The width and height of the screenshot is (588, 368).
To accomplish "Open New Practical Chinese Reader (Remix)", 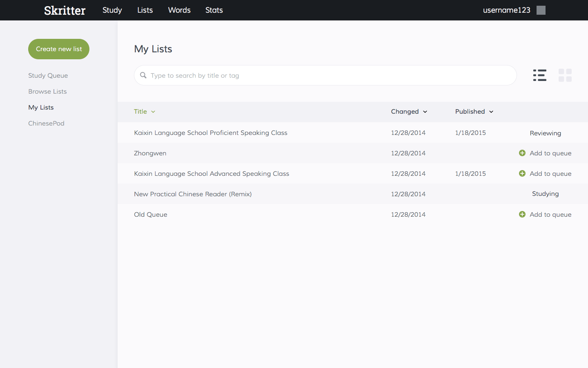I will pyautogui.click(x=193, y=194).
